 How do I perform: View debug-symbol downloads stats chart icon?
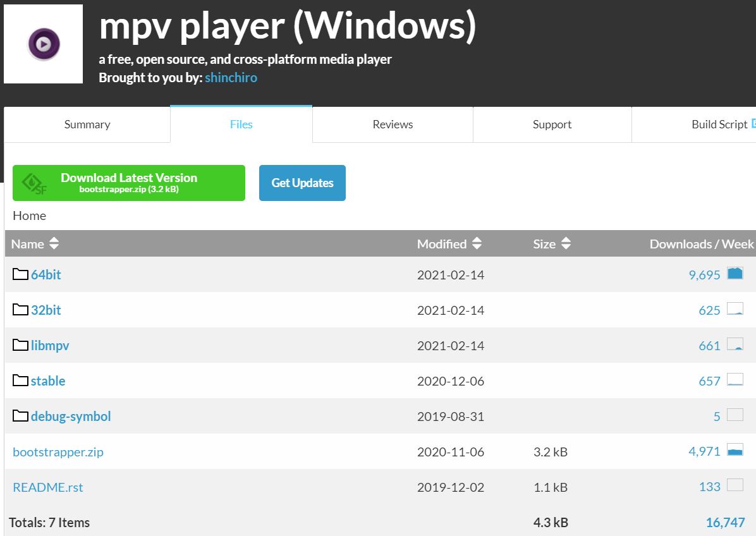[735, 415]
